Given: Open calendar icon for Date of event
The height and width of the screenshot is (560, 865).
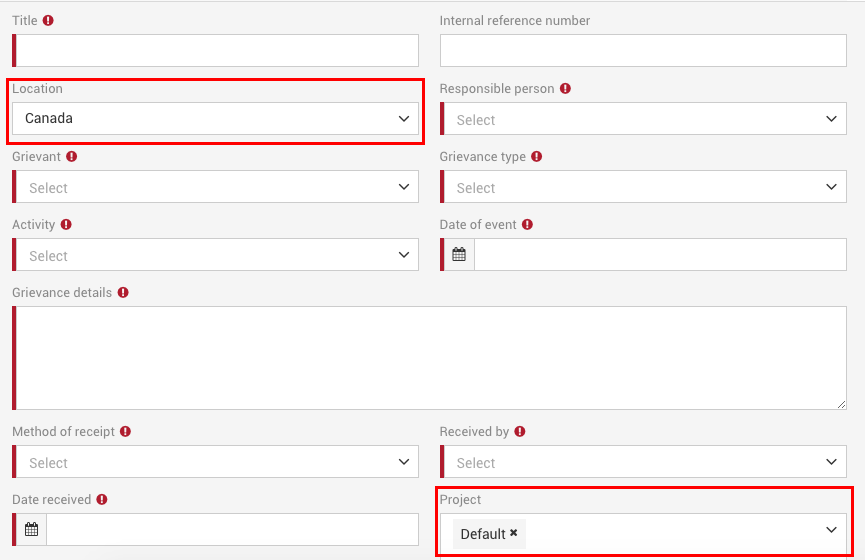Looking at the screenshot, I should (459, 255).
